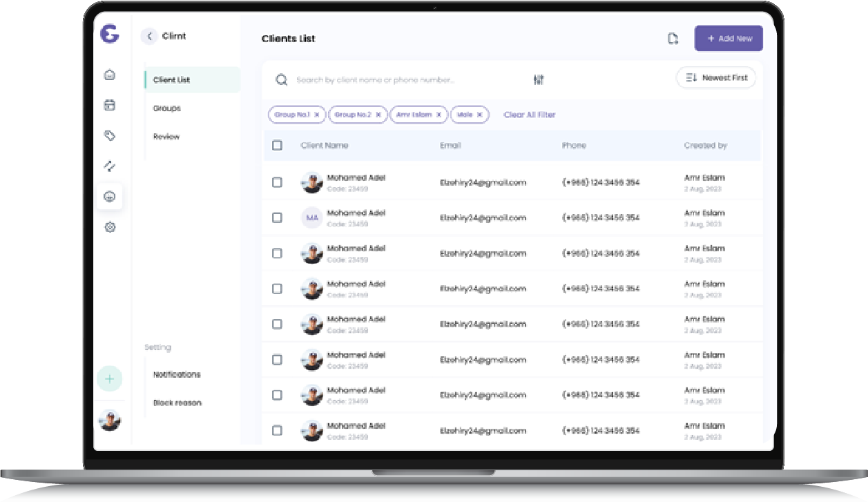868x502 pixels.
Task: Click the back arrow beside Clirnt
Action: (149, 37)
